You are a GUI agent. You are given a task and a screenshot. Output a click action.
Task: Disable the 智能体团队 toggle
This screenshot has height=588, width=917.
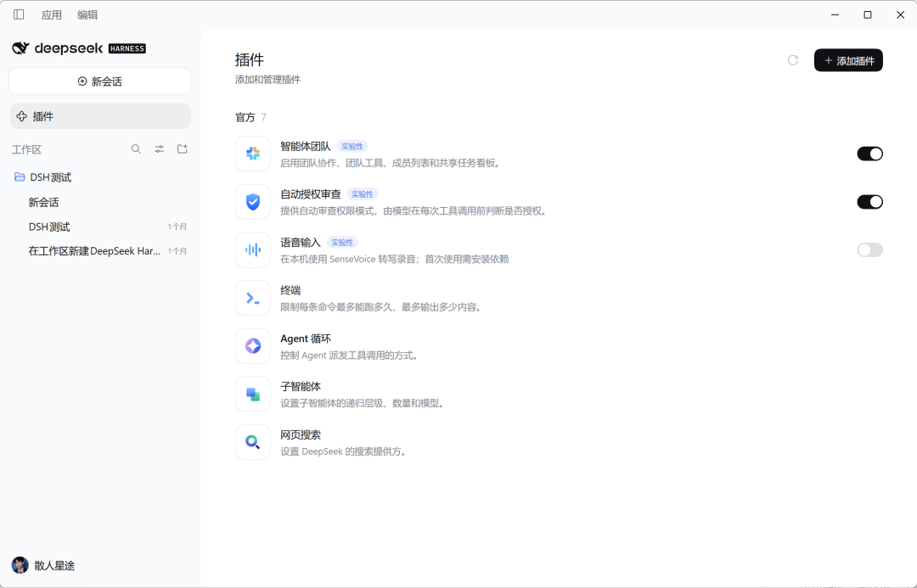[869, 154]
